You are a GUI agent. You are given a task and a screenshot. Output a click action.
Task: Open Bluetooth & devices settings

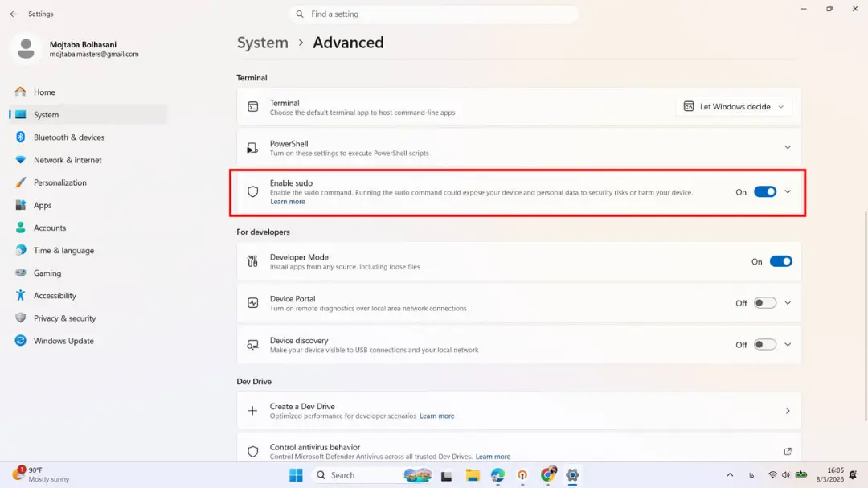[88, 137]
